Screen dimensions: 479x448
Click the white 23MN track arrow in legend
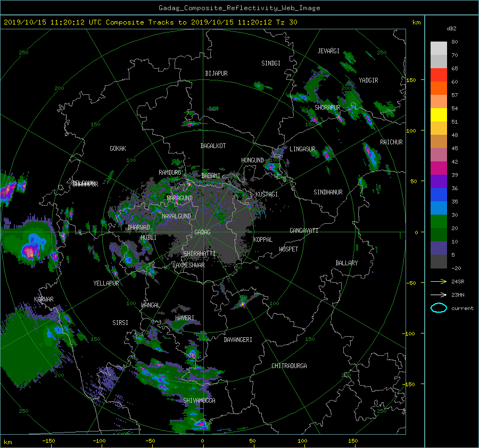point(439,295)
